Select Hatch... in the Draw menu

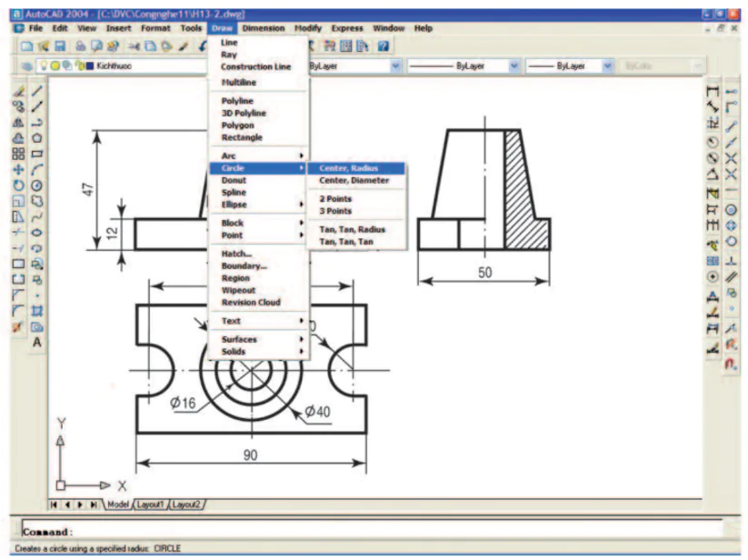point(258,254)
